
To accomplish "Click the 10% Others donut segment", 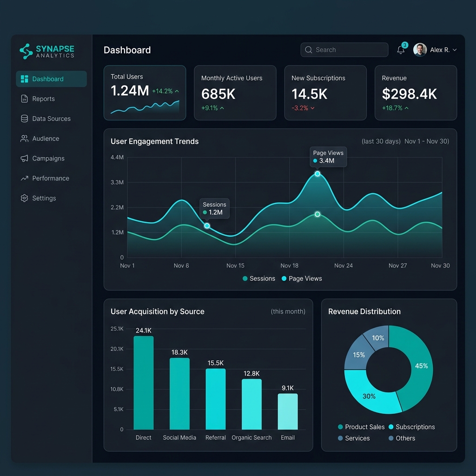I will (x=378, y=338).
